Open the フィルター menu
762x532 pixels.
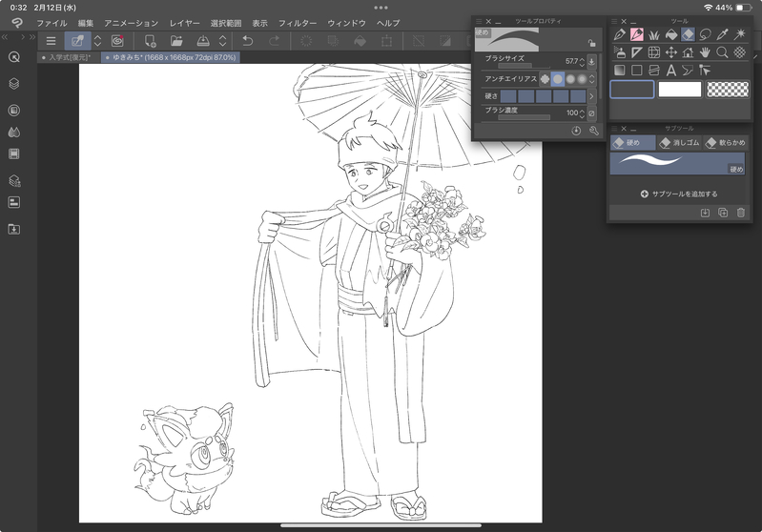click(297, 23)
